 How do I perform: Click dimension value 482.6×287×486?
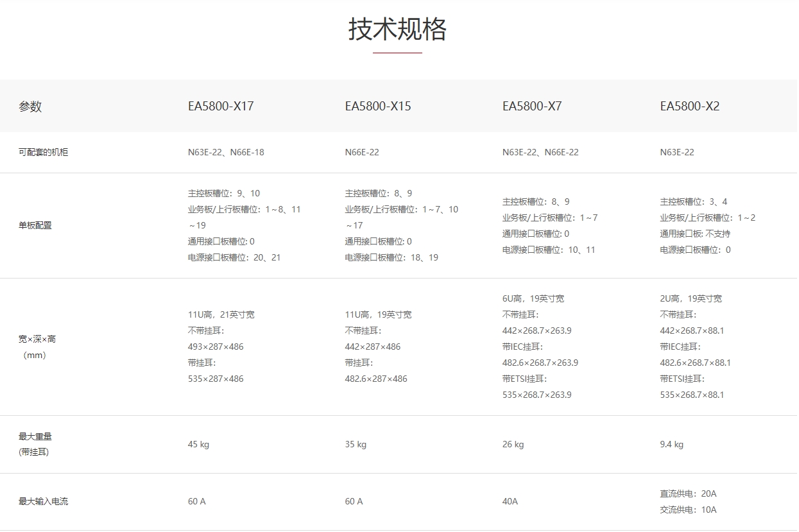click(x=376, y=379)
